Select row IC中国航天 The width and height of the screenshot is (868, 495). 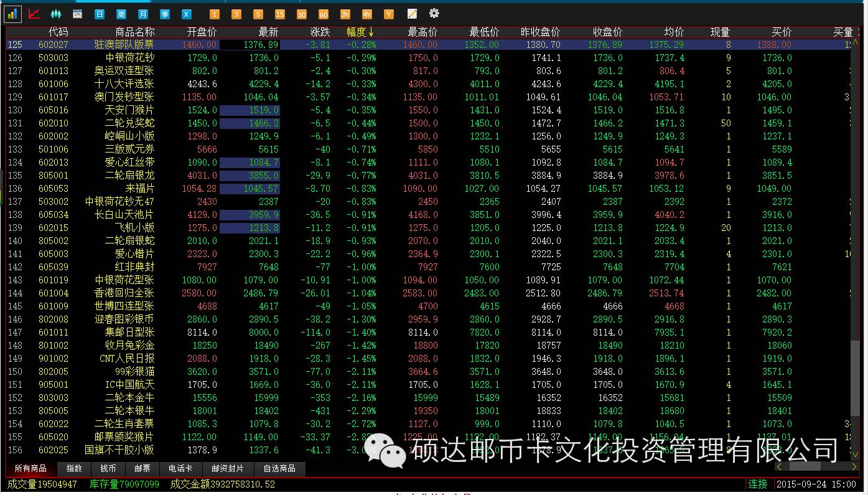point(428,385)
